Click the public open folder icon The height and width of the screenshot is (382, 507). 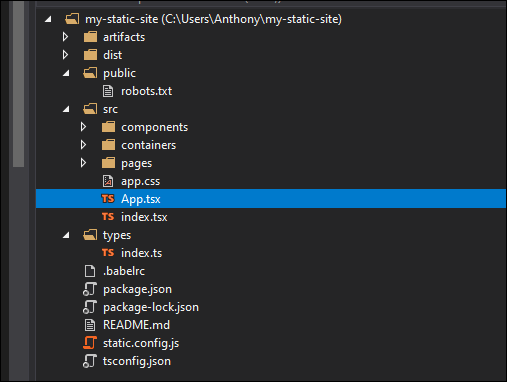[90, 73]
